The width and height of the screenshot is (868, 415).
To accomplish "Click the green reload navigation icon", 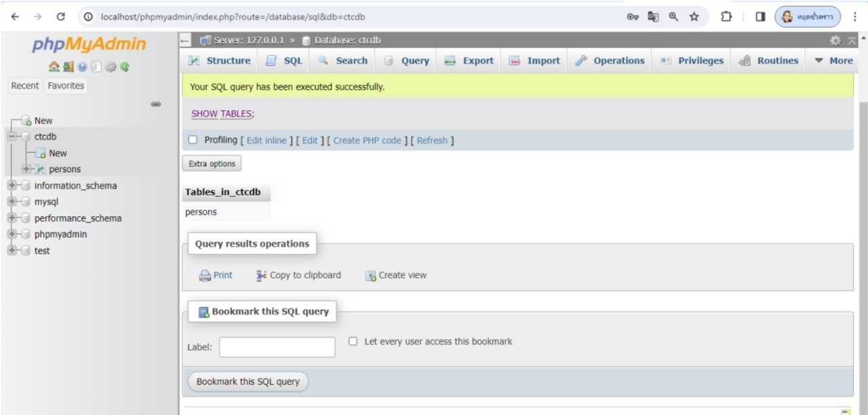I will click(x=125, y=67).
